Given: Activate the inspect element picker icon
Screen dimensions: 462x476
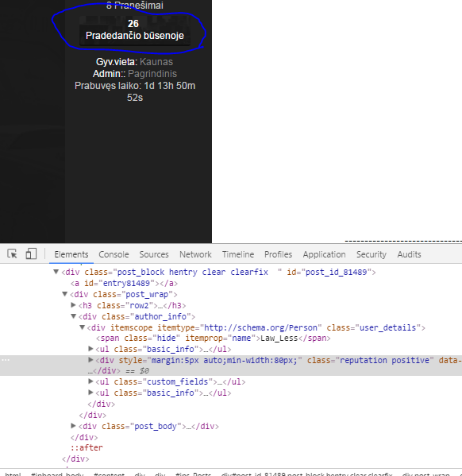Looking at the screenshot, I should click(x=12, y=253).
